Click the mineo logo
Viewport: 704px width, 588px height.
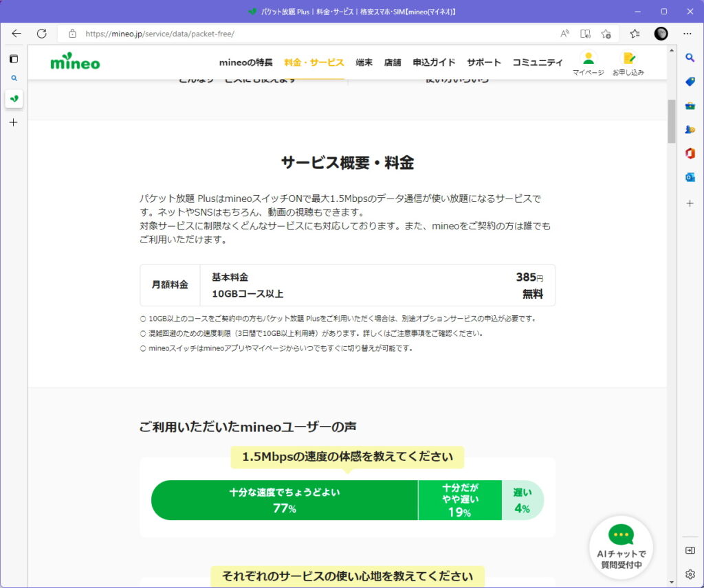pos(75,62)
